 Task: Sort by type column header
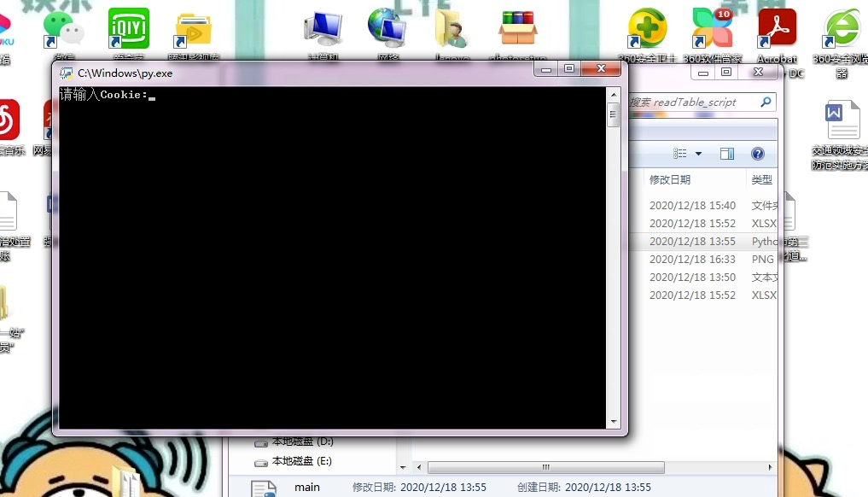[x=762, y=179]
